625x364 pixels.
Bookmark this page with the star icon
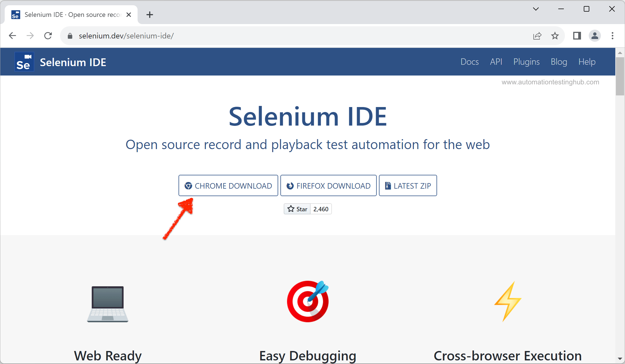coord(555,36)
